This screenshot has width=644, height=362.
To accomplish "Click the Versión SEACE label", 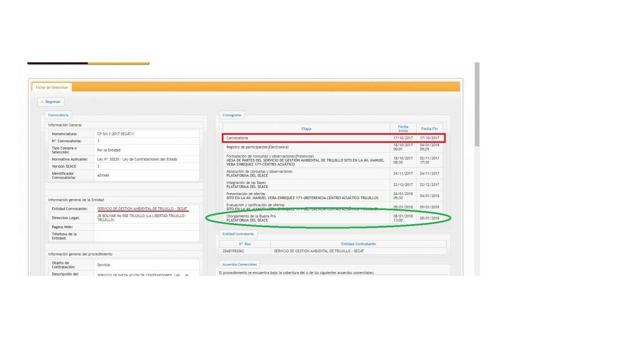I will click(65, 166).
